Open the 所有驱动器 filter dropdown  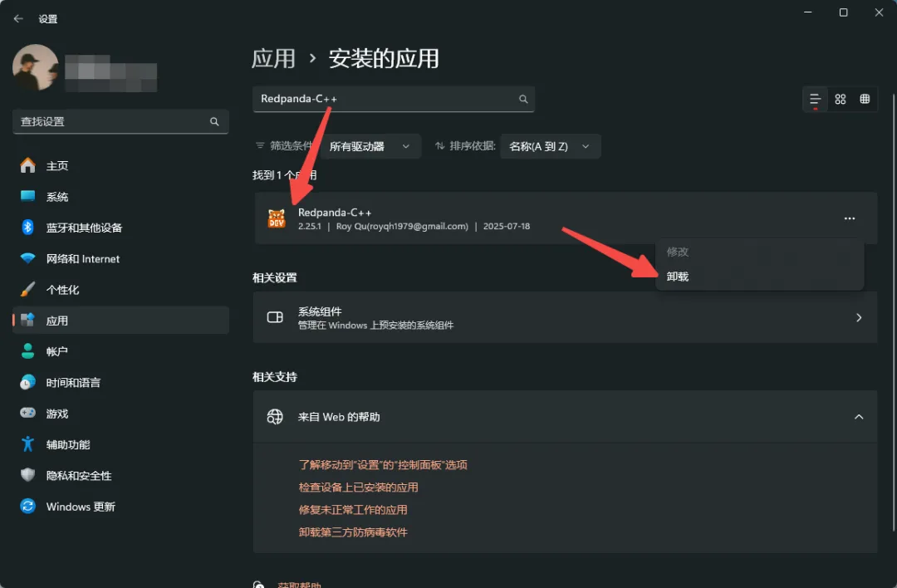coord(370,146)
